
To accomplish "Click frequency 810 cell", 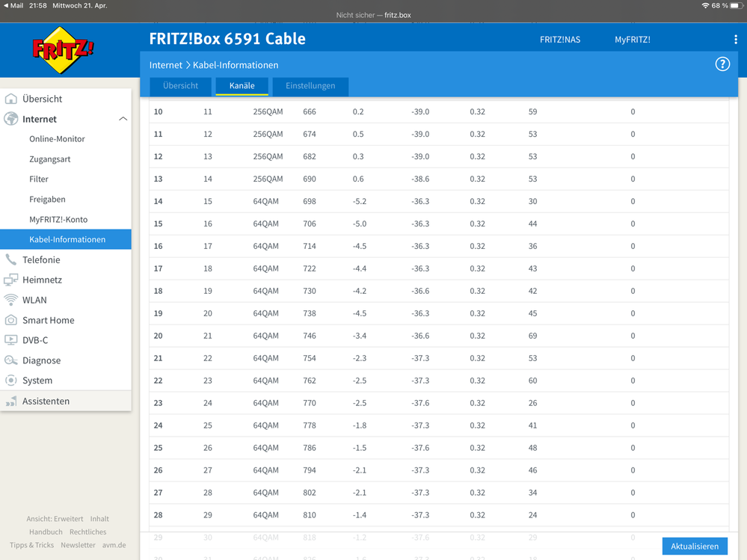I will 310,515.
